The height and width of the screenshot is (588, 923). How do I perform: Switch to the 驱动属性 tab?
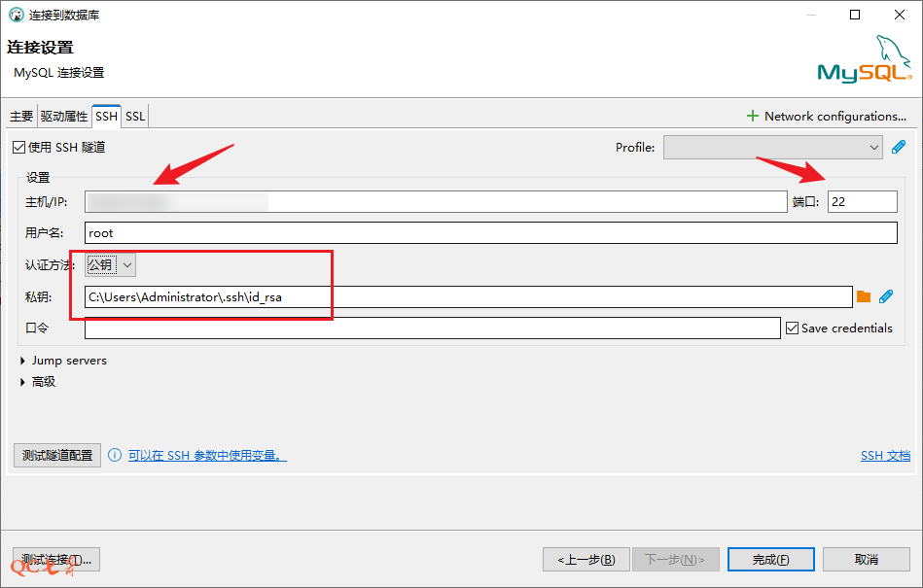[64, 117]
